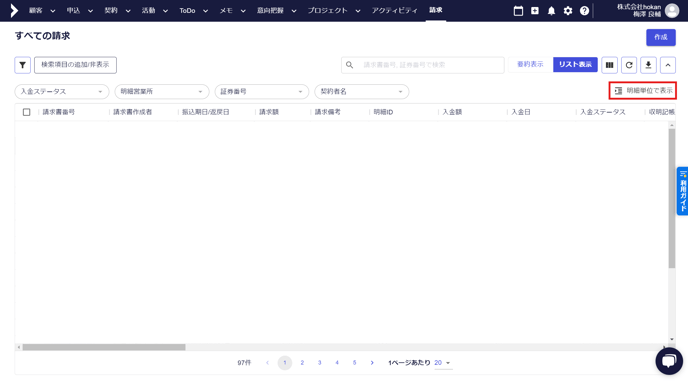Click the user avatar icon

(x=672, y=11)
